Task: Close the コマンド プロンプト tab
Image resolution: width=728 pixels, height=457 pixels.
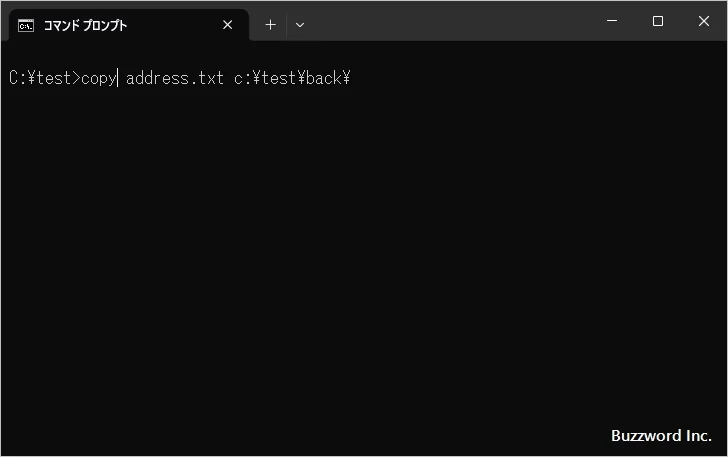Action: pos(228,25)
